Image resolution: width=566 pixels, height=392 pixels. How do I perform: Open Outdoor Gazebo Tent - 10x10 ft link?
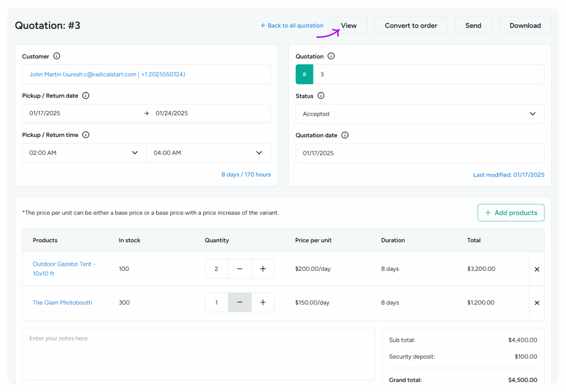pyautogui.click(x=64, y=269)
